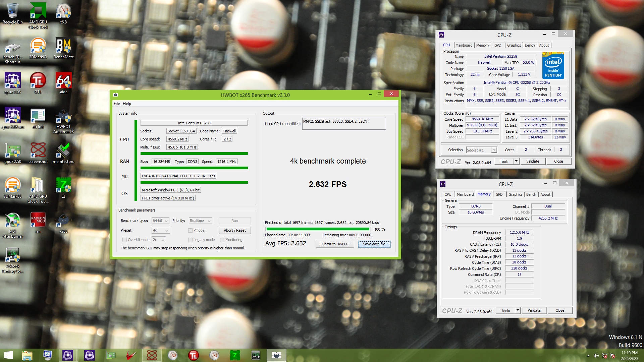Open the zt desktop icon

tap(63, 188)
